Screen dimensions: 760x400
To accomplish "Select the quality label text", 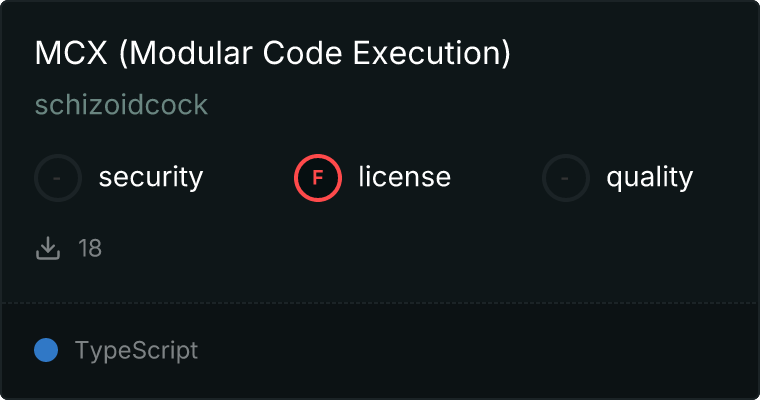I will 649,178.
